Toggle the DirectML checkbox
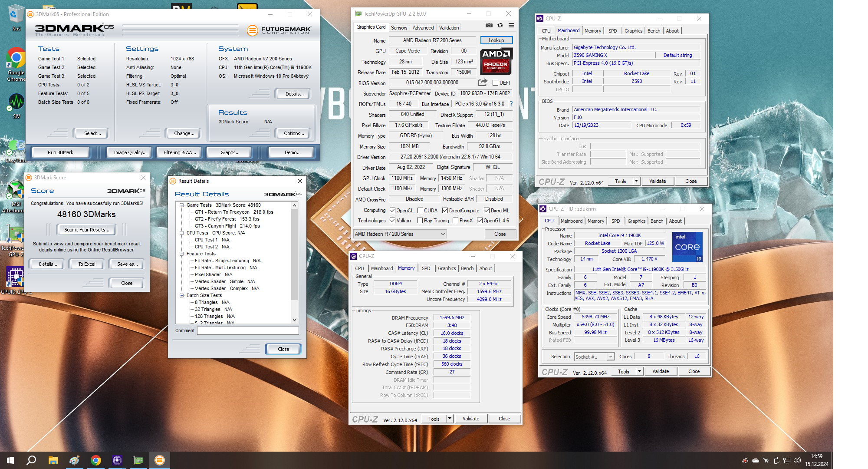This screenshot has width=868, height=469. point(487,211)
